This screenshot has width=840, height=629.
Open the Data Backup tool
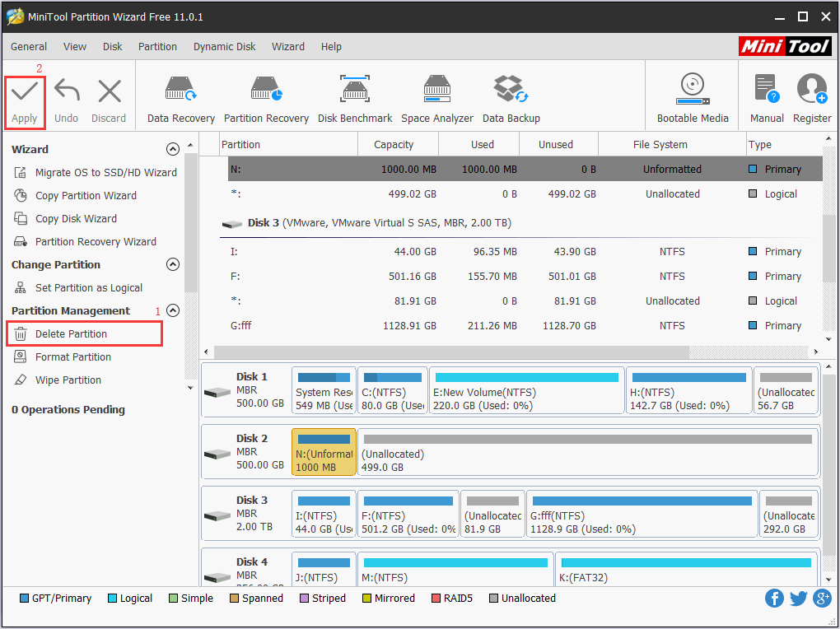click(x=511, y=100)
